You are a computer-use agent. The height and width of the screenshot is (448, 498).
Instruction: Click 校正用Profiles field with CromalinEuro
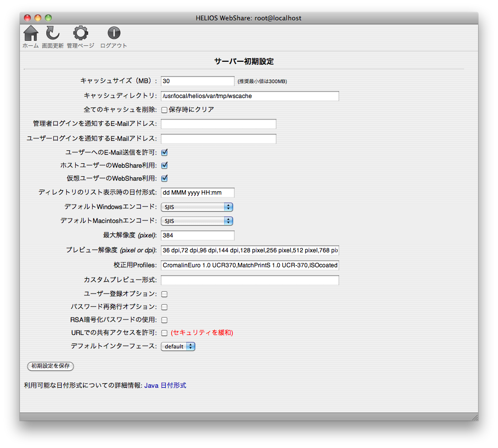[x=250, y=265]
